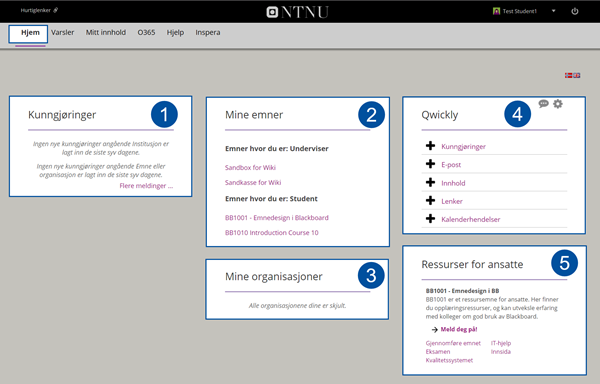The image size is (600, 384).
Task: Click the NTNU logo in header
Action: [297, 12]
